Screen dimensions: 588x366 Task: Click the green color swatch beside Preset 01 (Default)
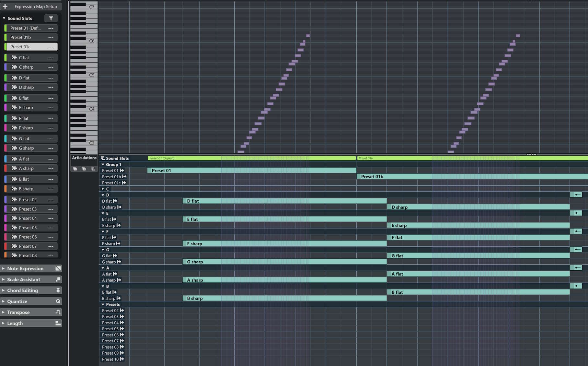[x=5, y=28]
